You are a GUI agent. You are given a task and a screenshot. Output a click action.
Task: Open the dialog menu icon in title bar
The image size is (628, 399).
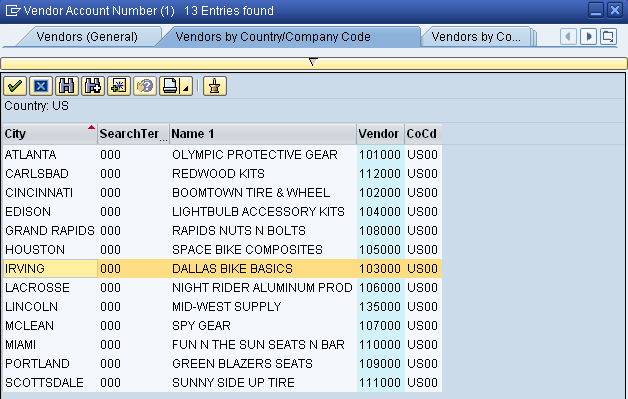coord(13,11)
